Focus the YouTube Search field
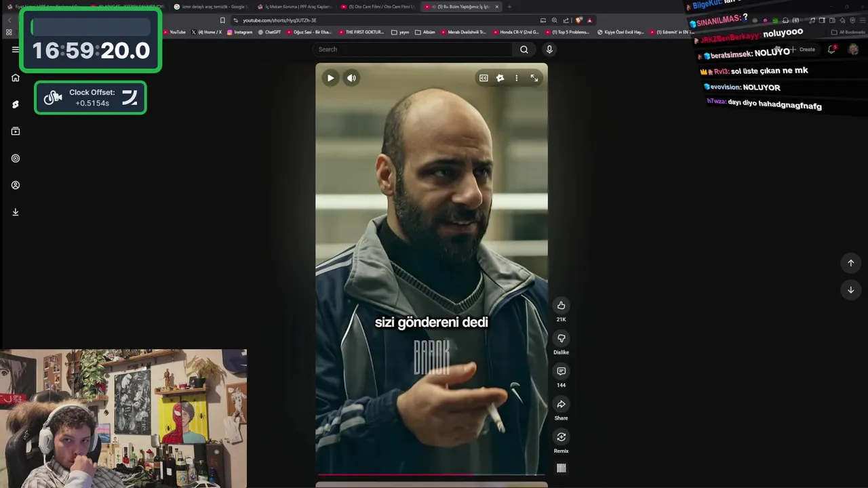 click(x=414, y=49)
